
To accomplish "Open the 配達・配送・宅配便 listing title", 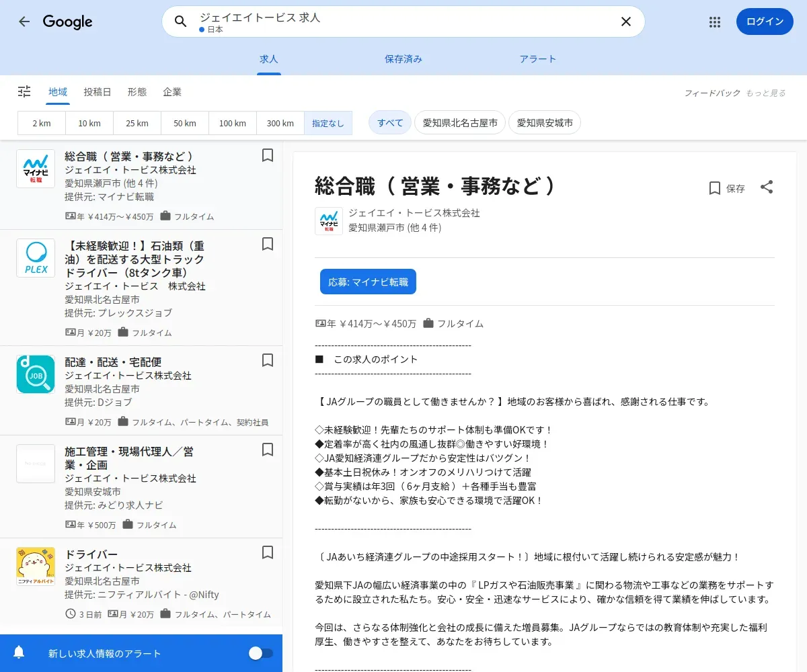I will (x=113, y=362).
